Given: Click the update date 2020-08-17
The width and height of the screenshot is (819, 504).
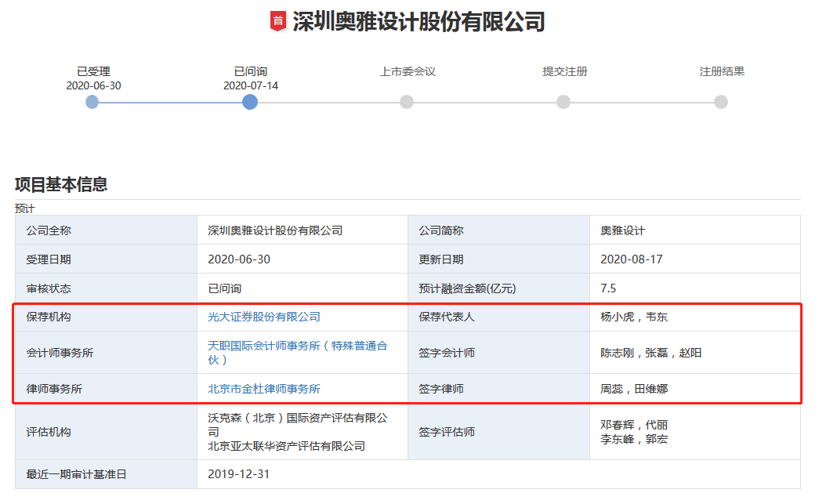Looking at the screenshot, I should click(x=632, y=259).
